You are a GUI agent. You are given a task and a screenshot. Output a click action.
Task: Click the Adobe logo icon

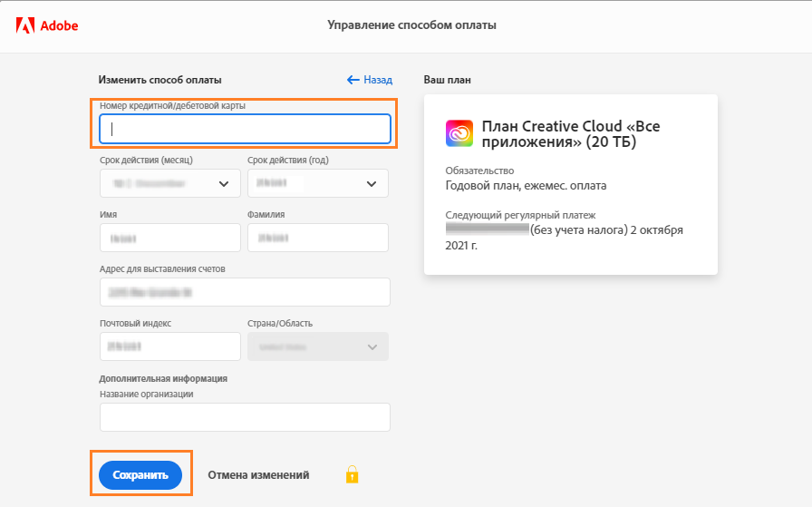pos(24,25)
